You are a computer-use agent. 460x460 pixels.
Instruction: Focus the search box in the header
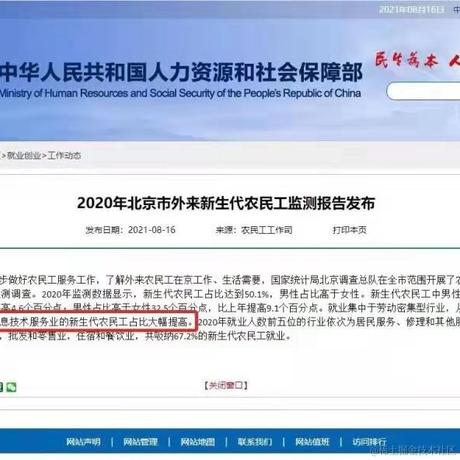423,91
